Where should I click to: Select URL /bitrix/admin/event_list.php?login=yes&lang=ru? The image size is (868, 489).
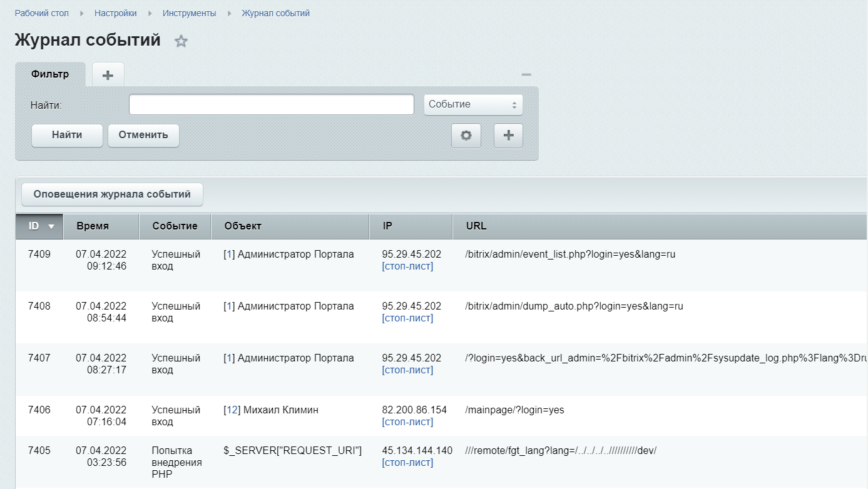(x=571, y=255)
